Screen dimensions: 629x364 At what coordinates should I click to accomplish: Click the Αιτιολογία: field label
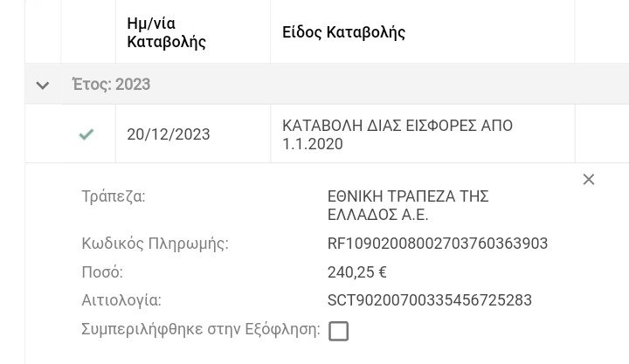(121, 300)
